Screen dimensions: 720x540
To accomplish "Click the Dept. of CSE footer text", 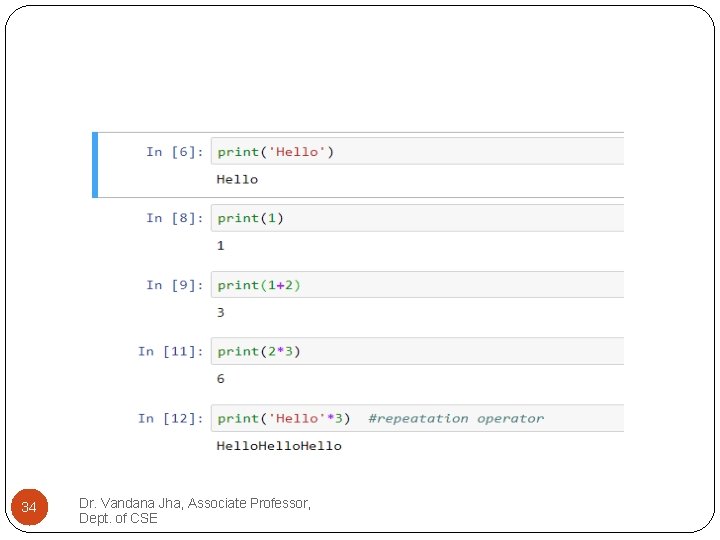I will point(118,518).
